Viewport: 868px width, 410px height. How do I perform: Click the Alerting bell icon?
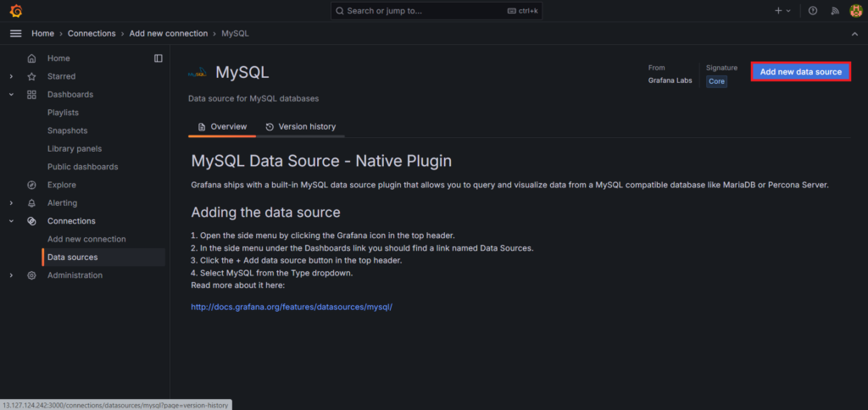pyautogui.click(x=31, y=203)
